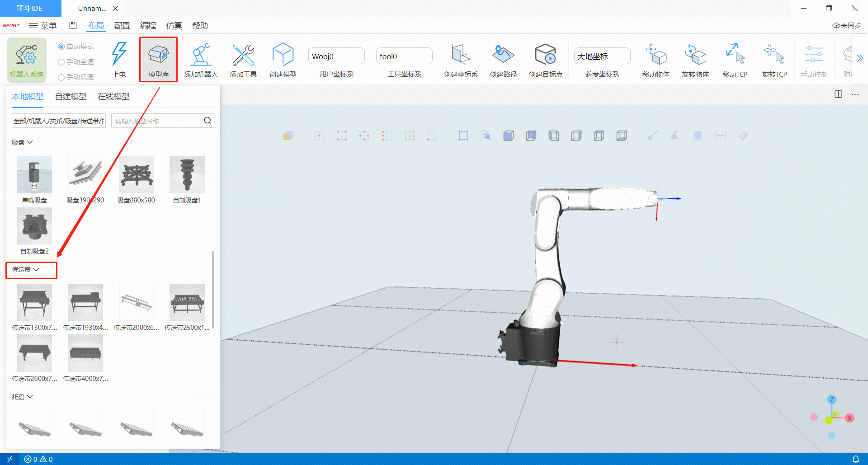Click the 添加工具 (Add Tool) icon
This screenshot has width=868, height=465.
(x=243, y=56)
